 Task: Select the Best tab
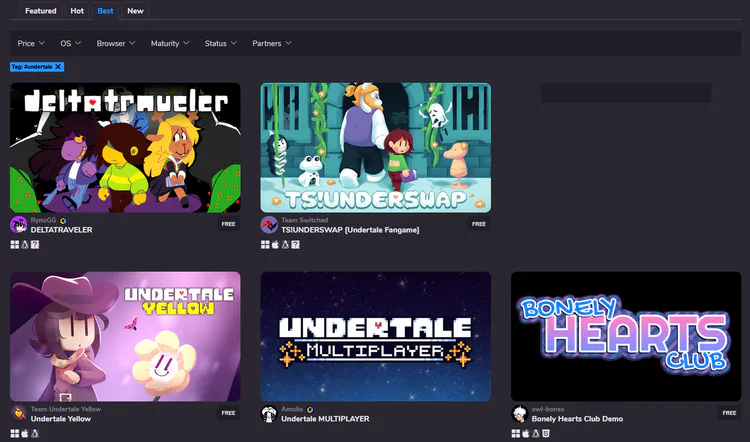pyautogui.click(x=105, y=11)
